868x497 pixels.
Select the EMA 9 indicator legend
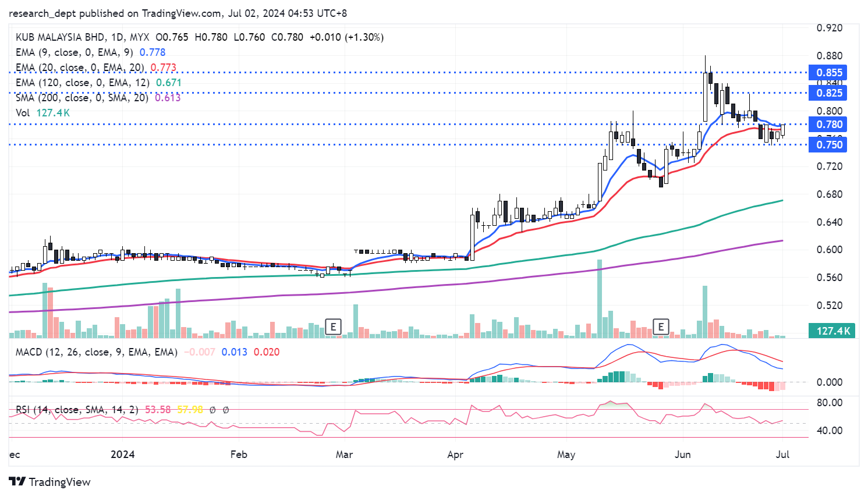(x=75, y=52)
